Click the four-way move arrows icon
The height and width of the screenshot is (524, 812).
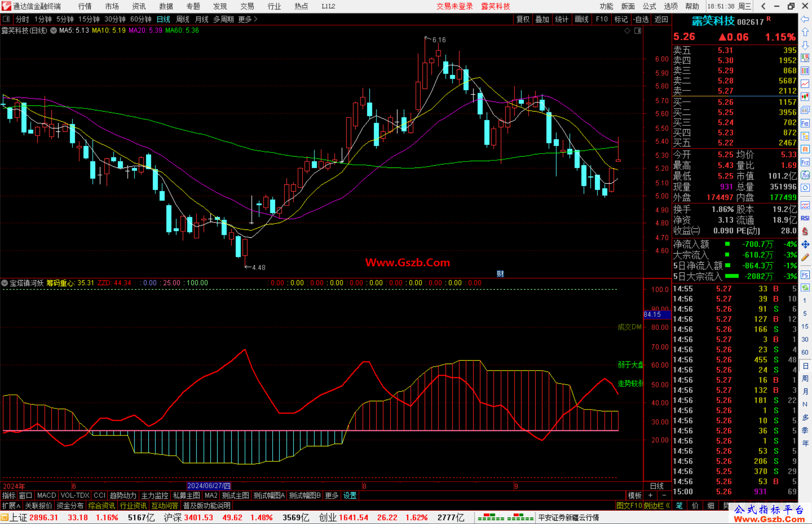point(805,245)
